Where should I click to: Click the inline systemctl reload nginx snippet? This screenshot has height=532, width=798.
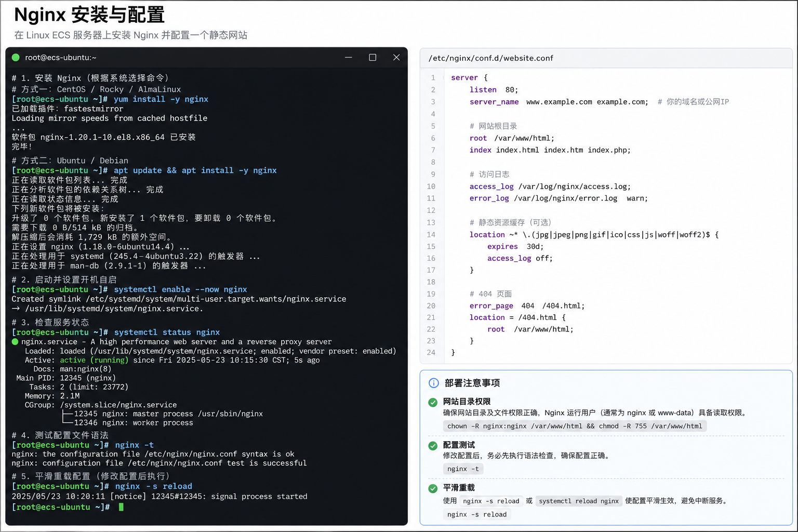click(579, 501)
